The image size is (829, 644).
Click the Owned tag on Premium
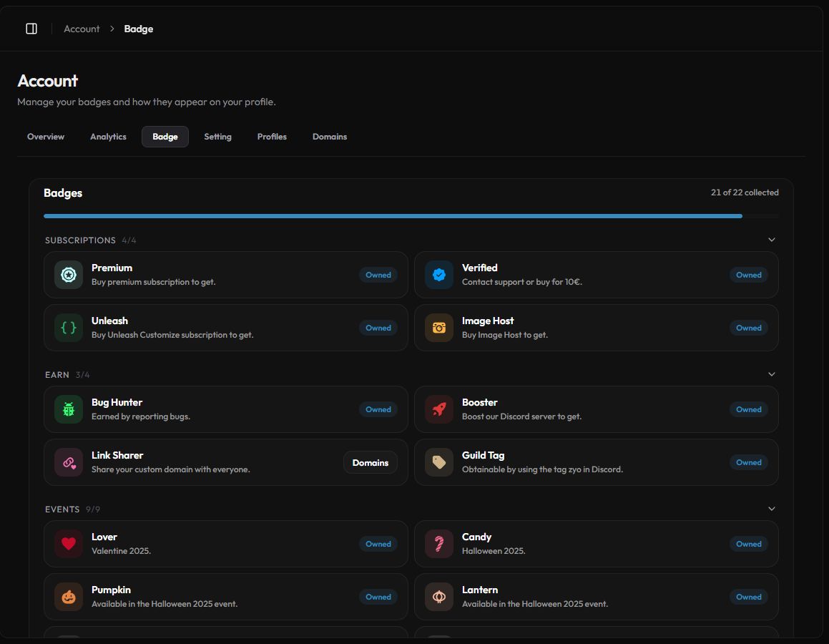pos(378,275)
